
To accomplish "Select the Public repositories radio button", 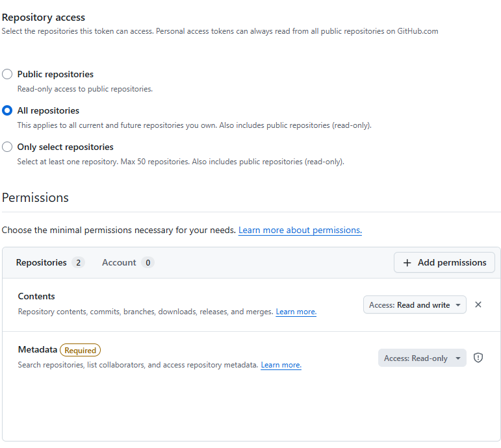I will point(7,74).
